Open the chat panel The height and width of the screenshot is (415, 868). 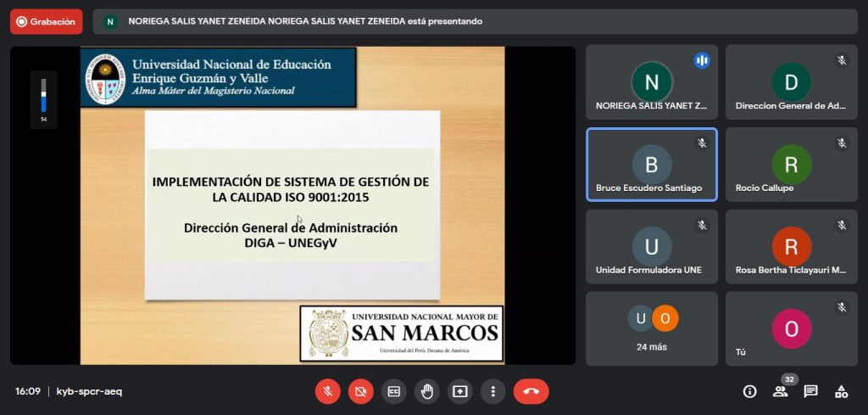click(x=810, y=392)
